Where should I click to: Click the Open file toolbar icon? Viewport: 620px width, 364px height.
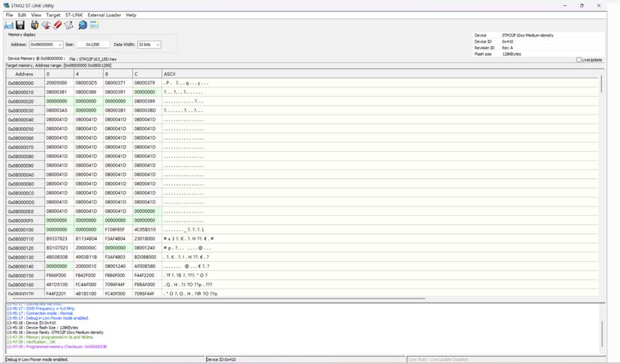tap(9, 26)
